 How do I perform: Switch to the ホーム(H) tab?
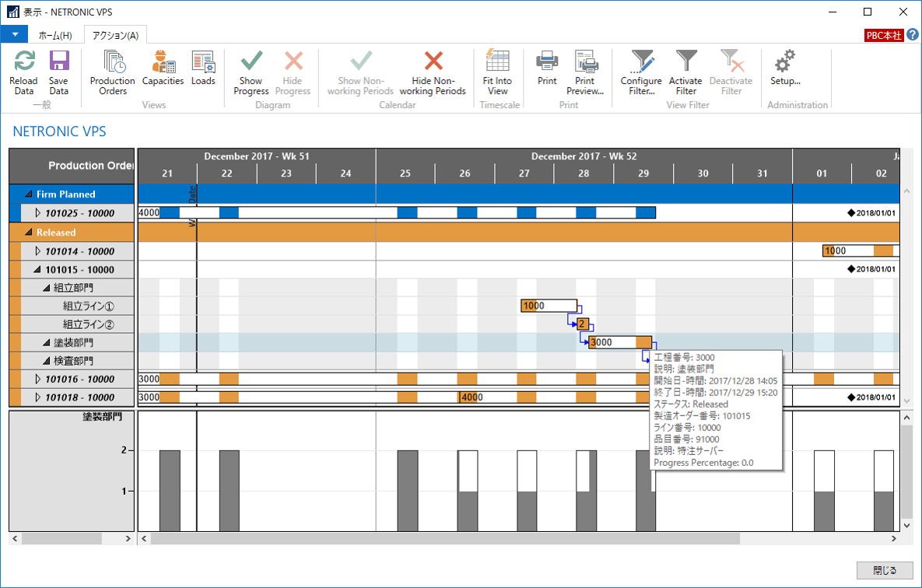pyautogui.click(x=55, y=36)
